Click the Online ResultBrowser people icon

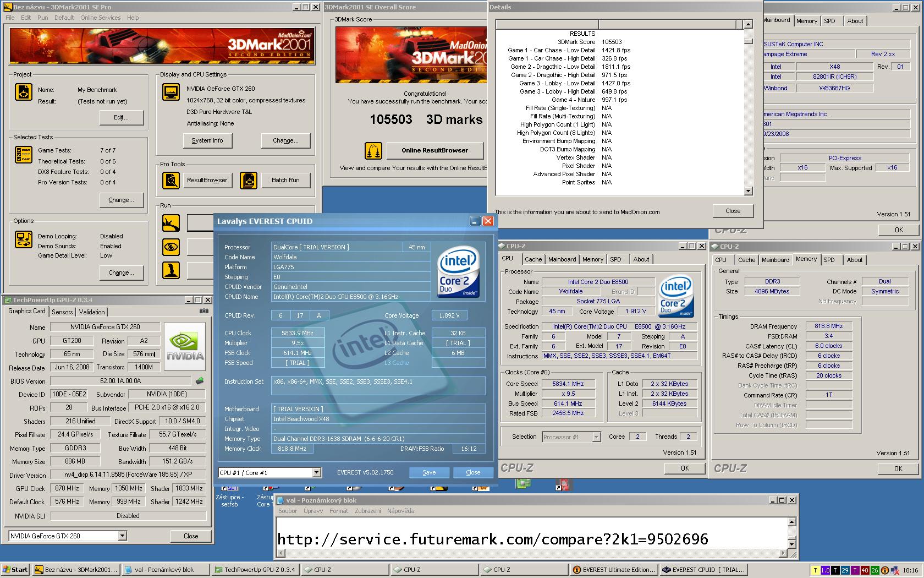(373, 150)
